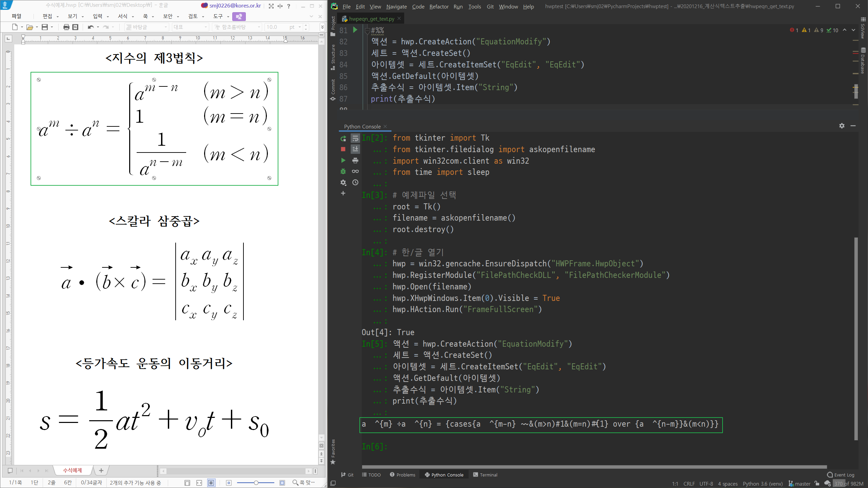This screenshot has height=488, width=868.
Task: Toggle soft-wrap in Python console
Action: 355,138
